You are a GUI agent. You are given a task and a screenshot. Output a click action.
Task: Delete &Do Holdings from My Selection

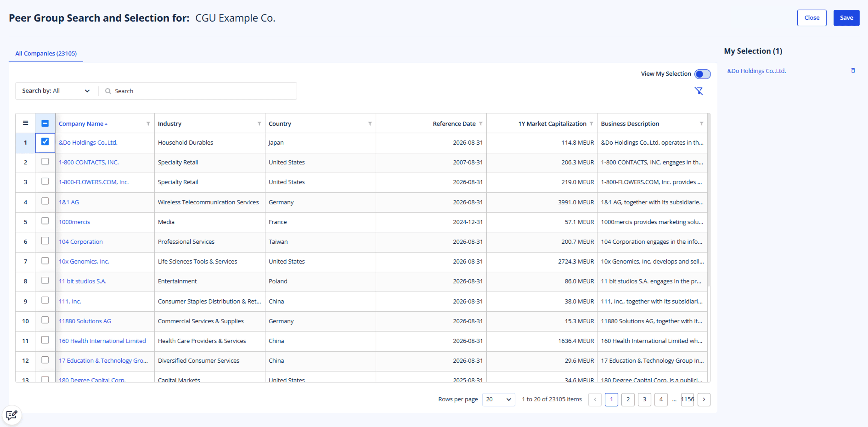[x=853, y=70]
